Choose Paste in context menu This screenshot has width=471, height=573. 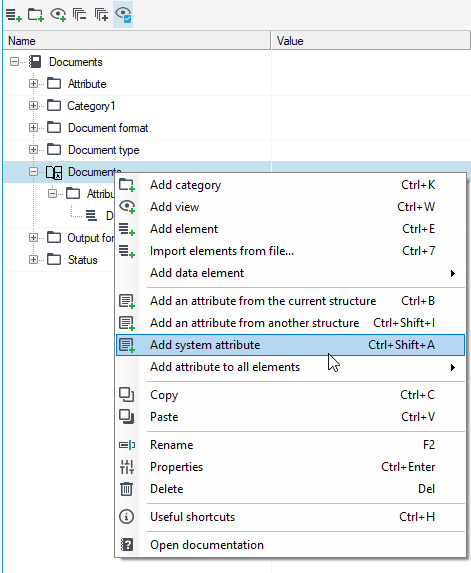coord(290,417)
